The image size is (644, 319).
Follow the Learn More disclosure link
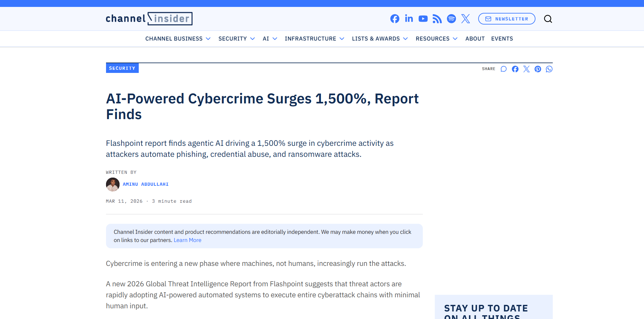[188, 240]
